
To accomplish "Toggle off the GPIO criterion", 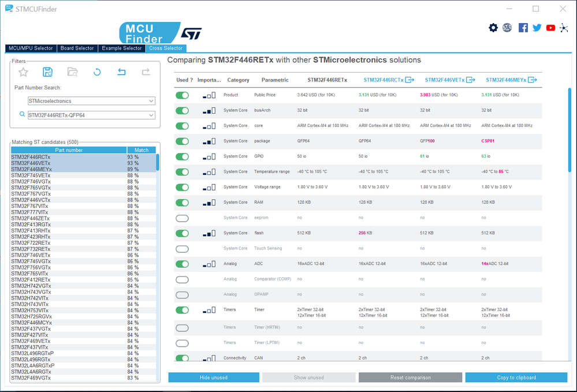I will [x=182, y=156].
